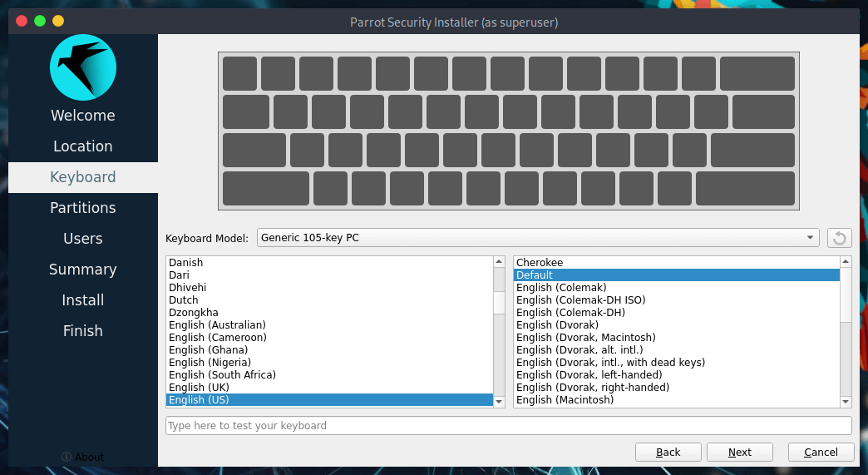Click the Parrot bird logo
Image resolution: width=868 pixels, height=475 pixels.
pyautogui.click(x=83, y=67)
